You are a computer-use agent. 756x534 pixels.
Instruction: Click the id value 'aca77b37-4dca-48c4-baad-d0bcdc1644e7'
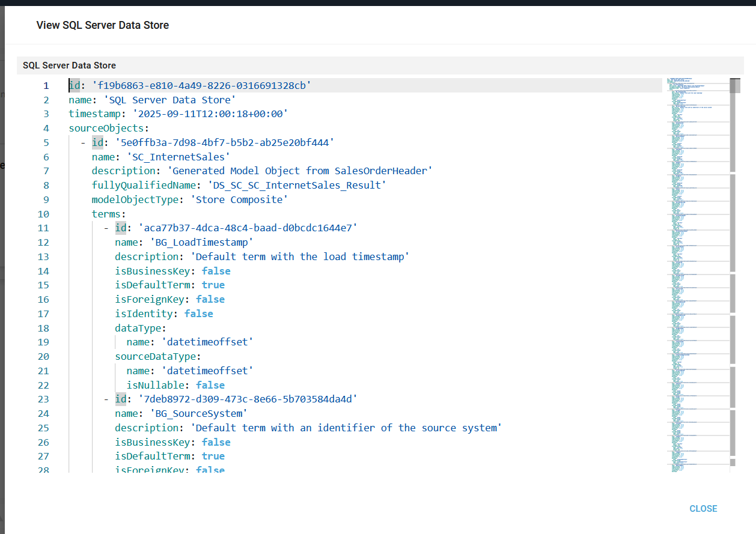click(x=248, y=228)
